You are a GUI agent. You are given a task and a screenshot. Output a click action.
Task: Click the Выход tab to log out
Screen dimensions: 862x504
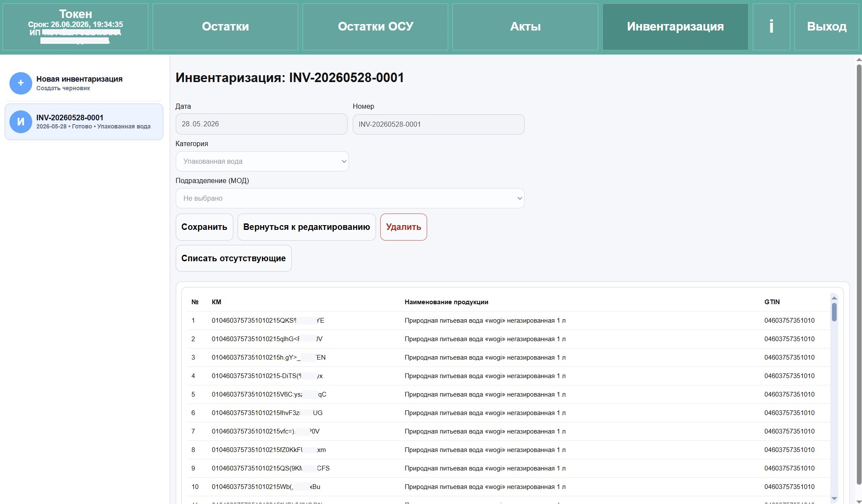(827, 27)
